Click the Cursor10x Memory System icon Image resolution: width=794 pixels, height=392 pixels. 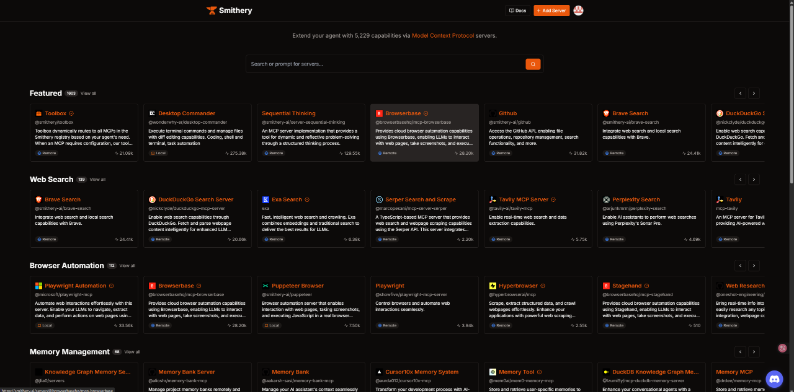[x=379, y=372]
